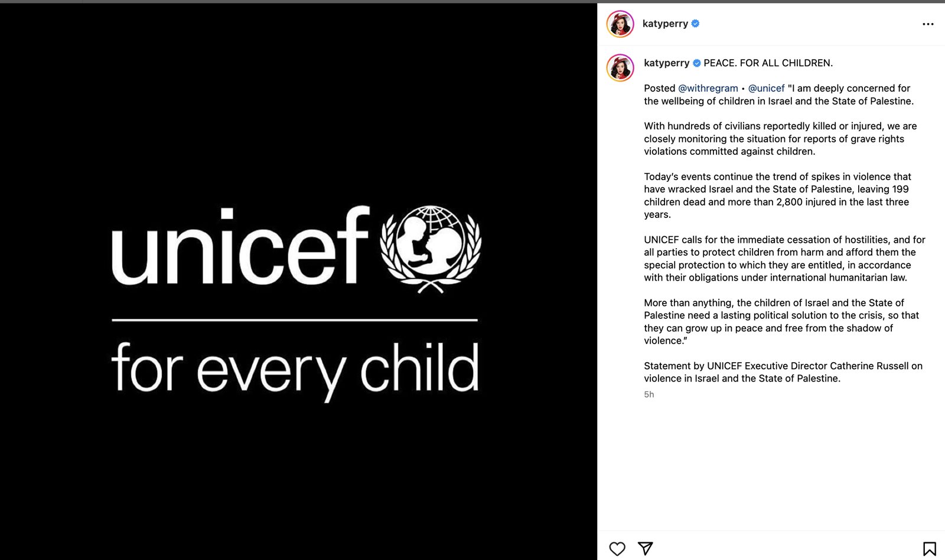Click the 5h post timestamp
945x560 pixels.
(x=649, y=395)
